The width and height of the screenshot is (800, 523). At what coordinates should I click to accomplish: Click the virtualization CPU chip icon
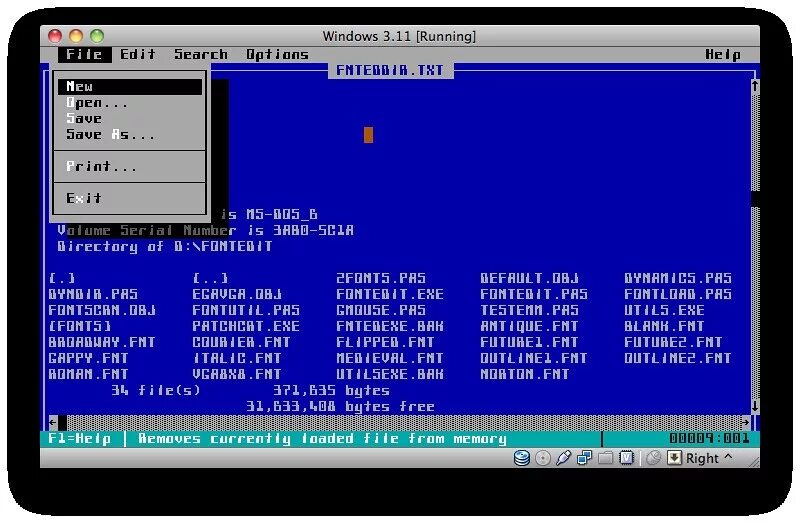click(626, 458)
